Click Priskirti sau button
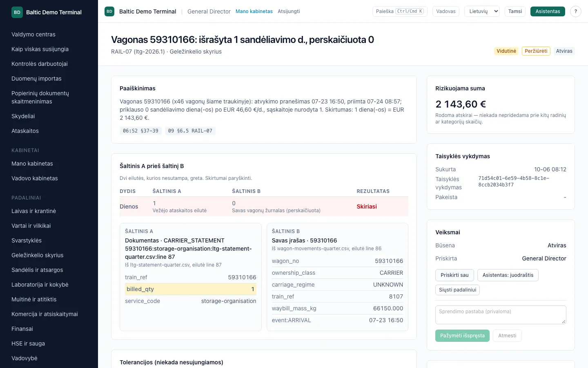 [454, 275]
